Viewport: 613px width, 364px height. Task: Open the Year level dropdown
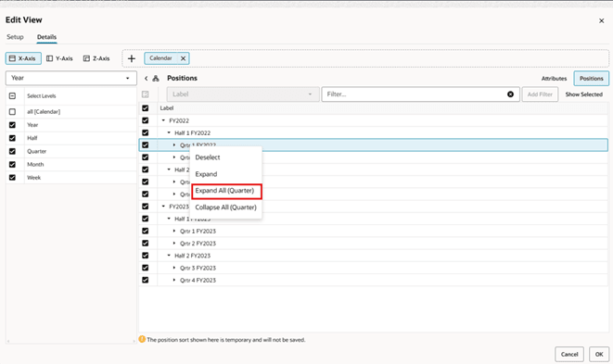(71, 78)
